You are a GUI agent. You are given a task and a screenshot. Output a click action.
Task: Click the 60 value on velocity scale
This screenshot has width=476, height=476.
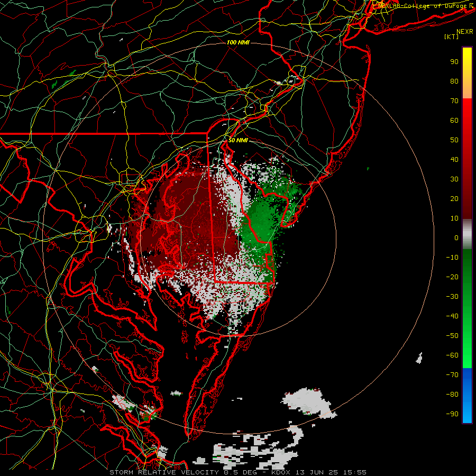(454, 120)
